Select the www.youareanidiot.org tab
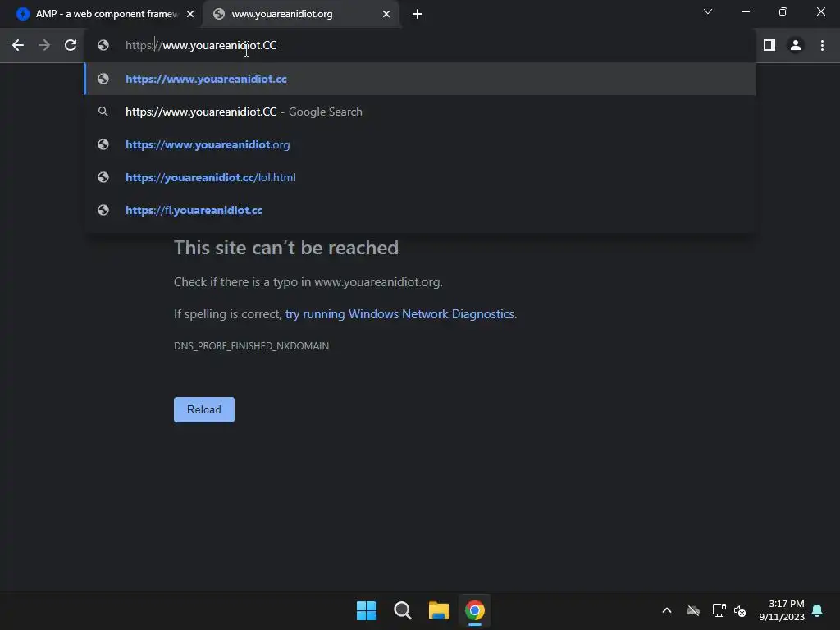The image size is (840, 630). coord(301,15)
